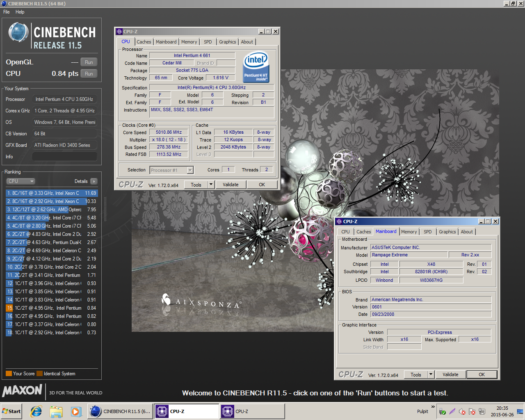Activate the first CPU-Z taskbar button
Image resolution: width=525 pixels, height=420 pixels.
187,411
